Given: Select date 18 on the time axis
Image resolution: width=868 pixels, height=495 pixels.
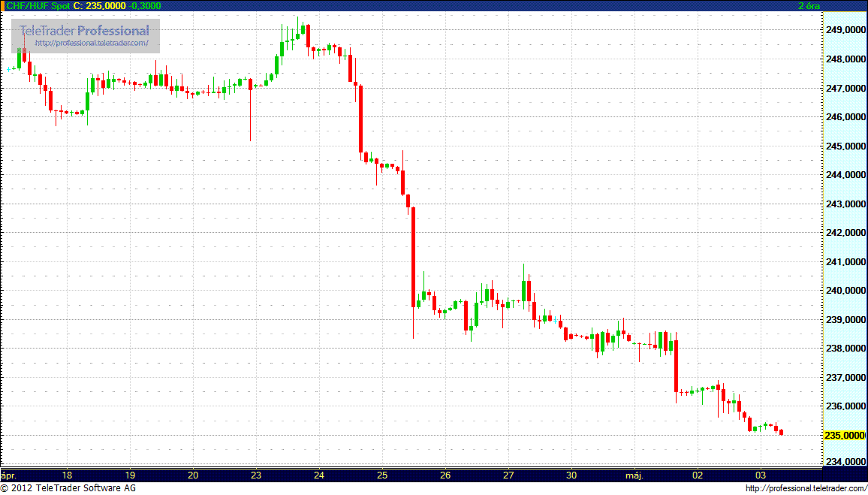Looking at the screenshot, I should pyautogui.click(x=66, y=475).
